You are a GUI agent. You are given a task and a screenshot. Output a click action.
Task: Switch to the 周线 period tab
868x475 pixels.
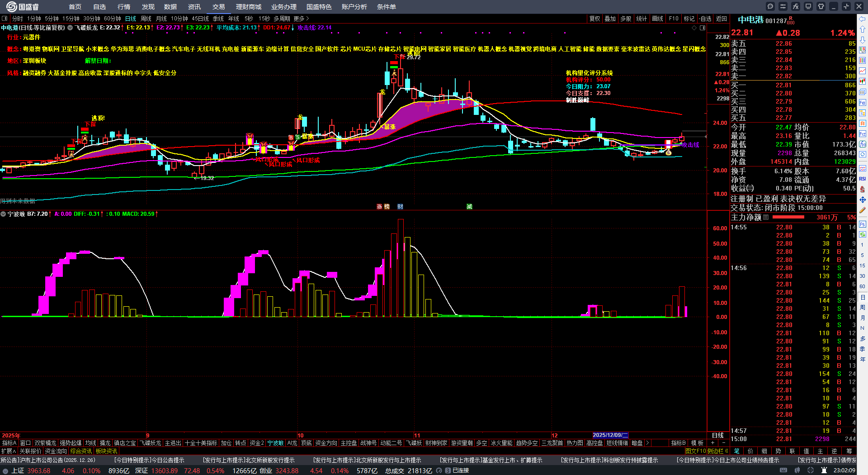click(x=146, y=19)
